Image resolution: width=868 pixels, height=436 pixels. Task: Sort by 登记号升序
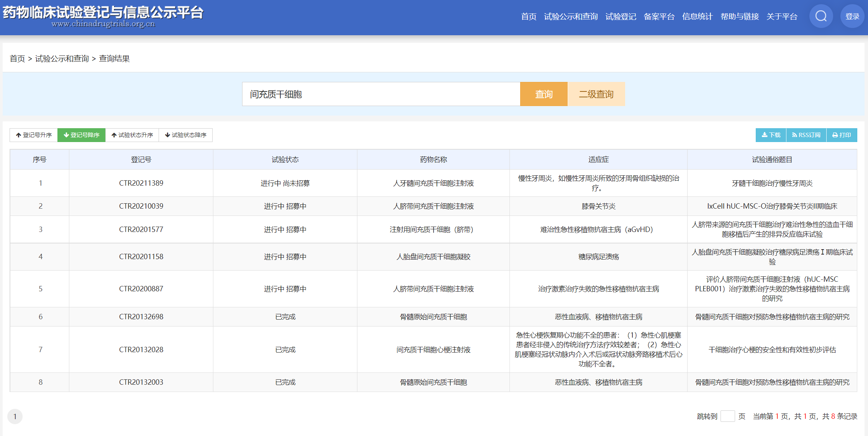[x=34, y=135]
